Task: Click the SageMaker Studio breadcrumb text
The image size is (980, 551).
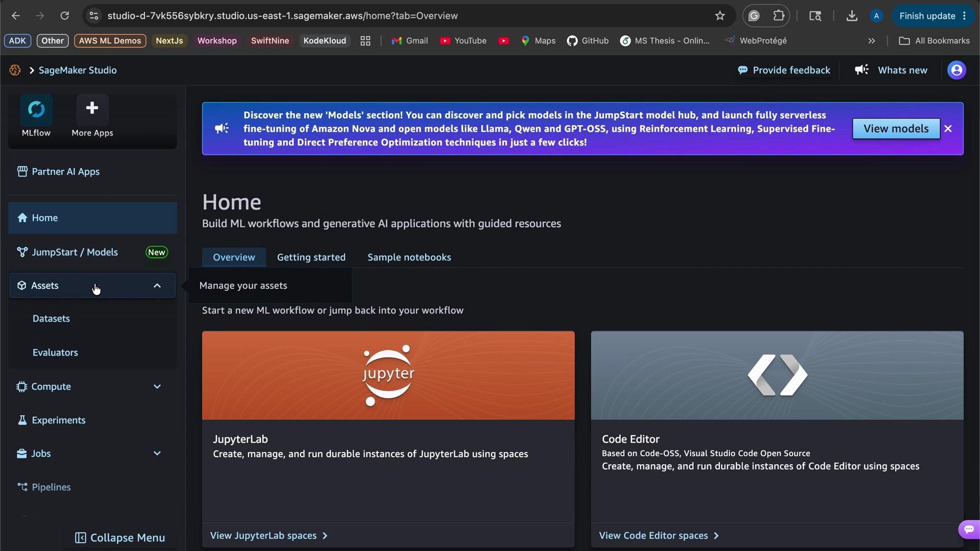Action: click(78, 70)
